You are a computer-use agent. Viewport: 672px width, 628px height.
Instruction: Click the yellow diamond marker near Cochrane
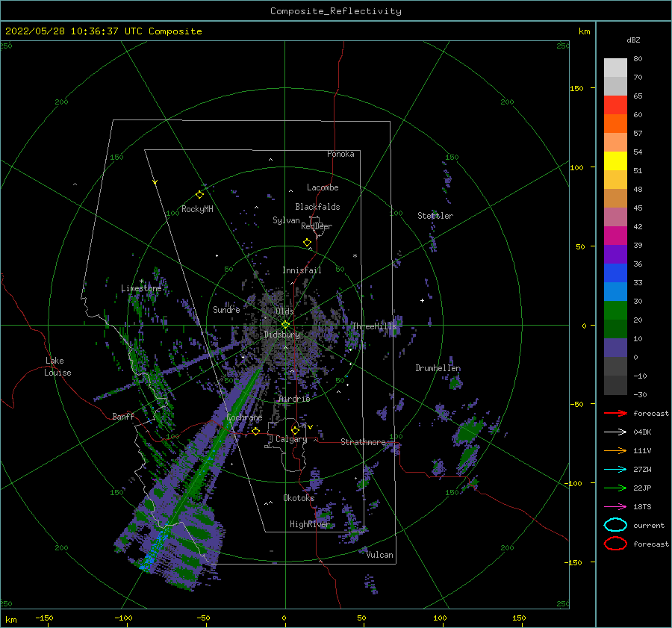[256, 432]
